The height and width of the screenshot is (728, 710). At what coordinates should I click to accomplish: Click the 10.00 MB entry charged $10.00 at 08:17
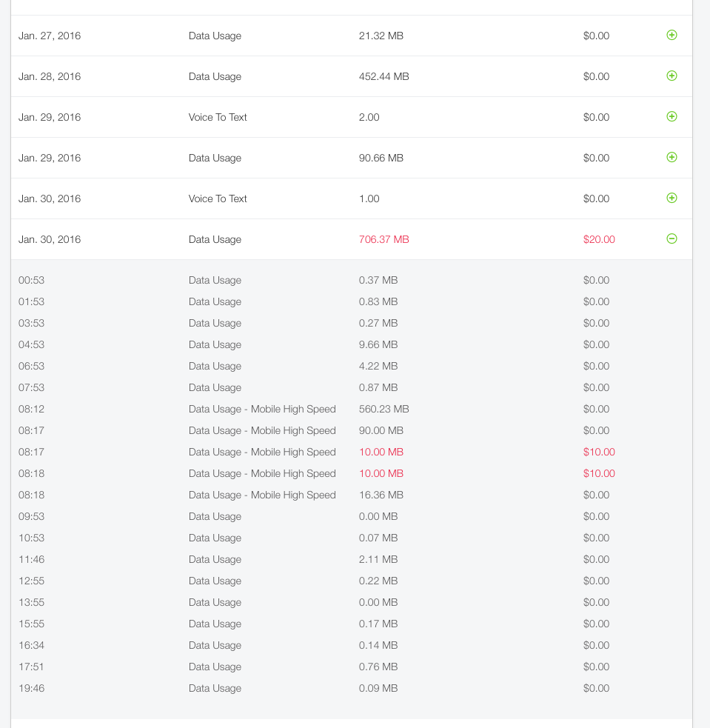(381, 452)
